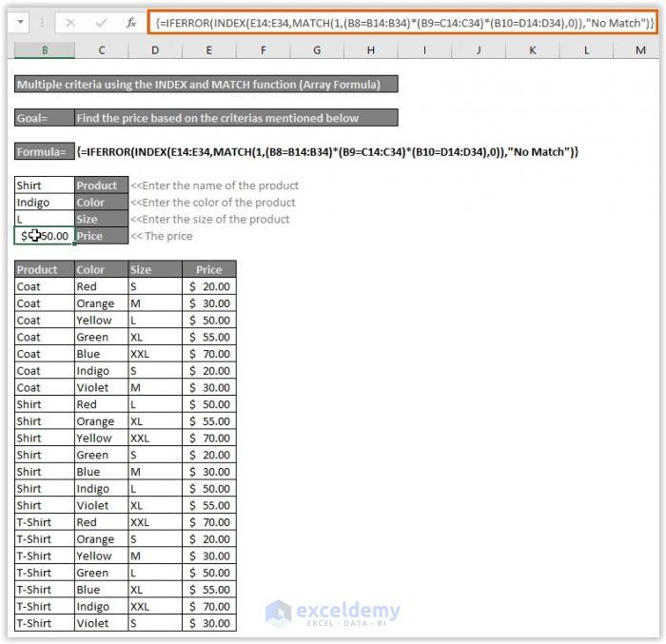Select column I header
Viewport: 666px width, 644px height.
pyautogui.click(x=424, y=50)
